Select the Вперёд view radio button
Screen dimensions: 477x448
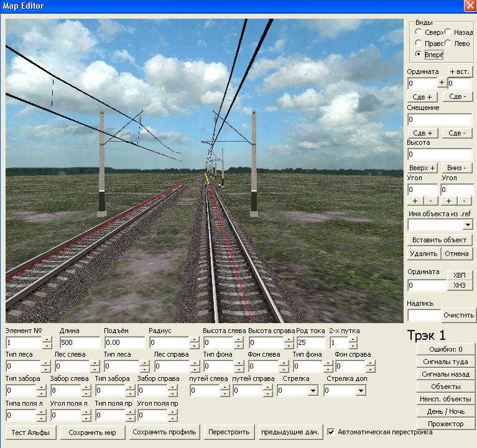click(x=419, y=55)
